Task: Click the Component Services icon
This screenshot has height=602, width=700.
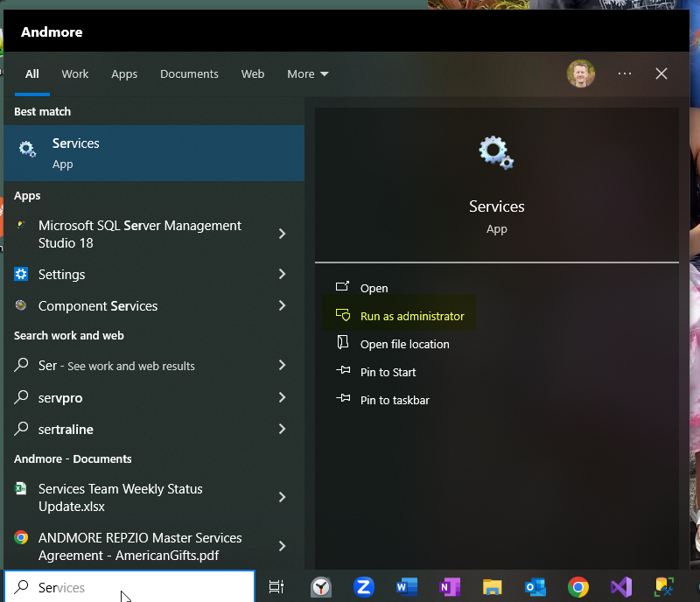Action: (20, 305)
